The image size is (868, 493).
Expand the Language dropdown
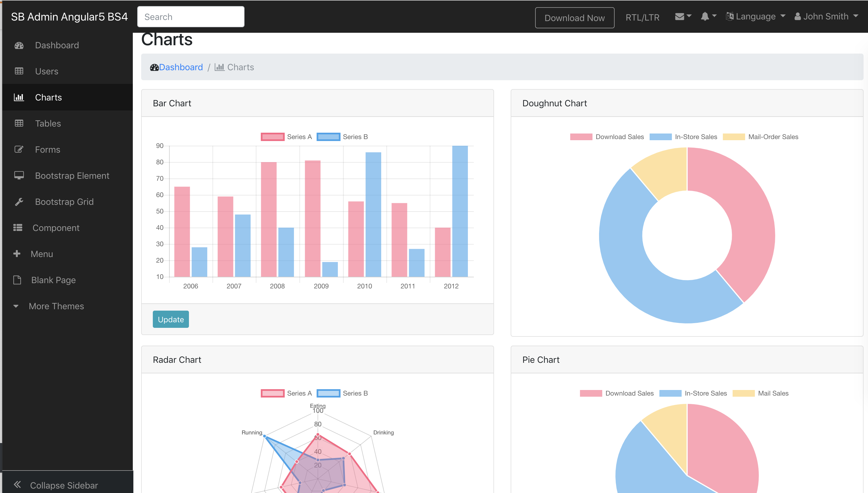coord(755,16)
